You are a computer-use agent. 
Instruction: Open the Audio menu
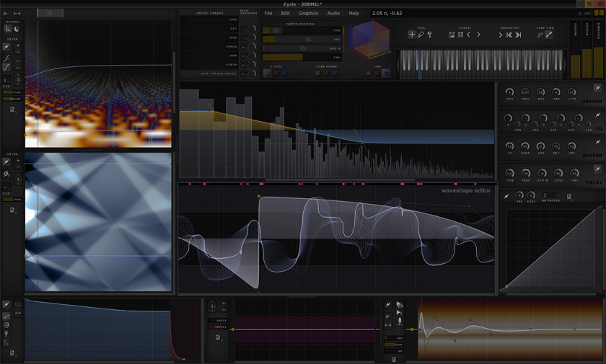click(x=333, y=13)
